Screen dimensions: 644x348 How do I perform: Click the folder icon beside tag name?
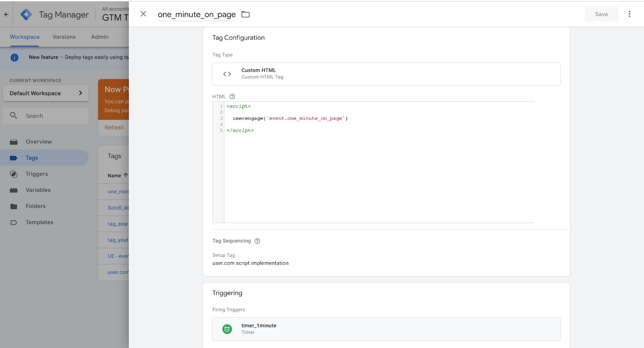point(246,14)
